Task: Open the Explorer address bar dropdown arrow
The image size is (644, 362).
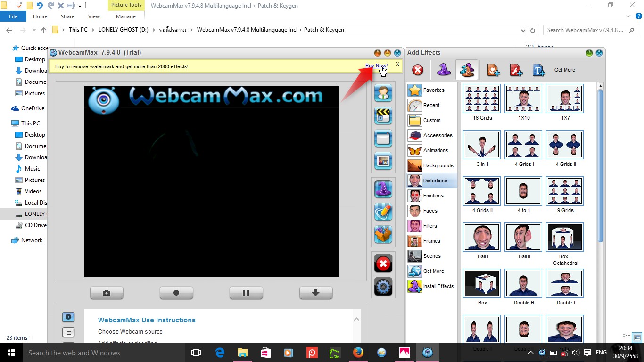Action: click(x=523, y=30)
